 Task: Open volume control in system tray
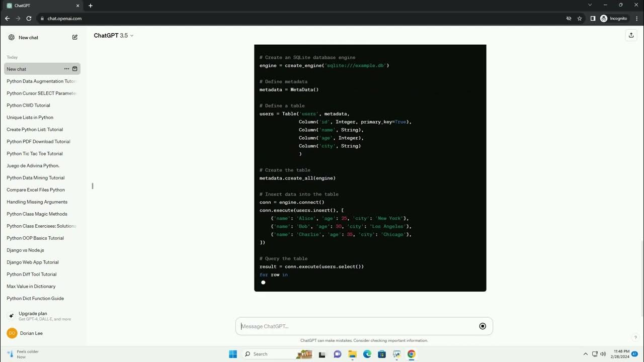[603, 354]
